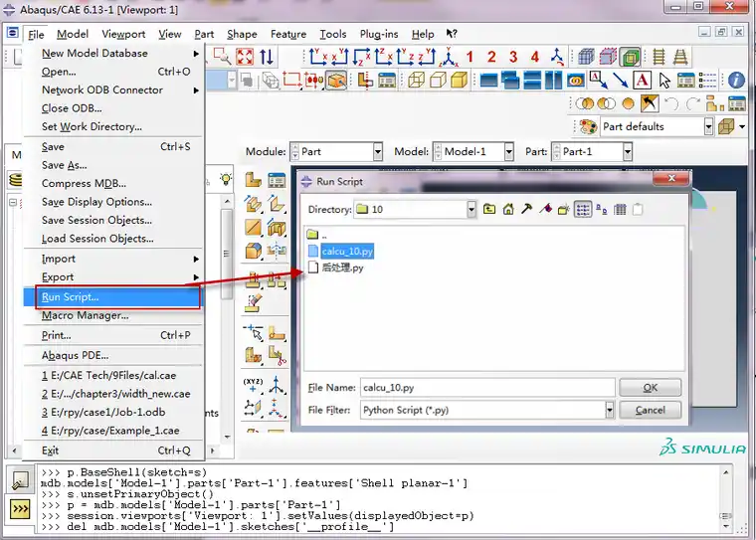Open the Part dropdown showing Part-1
Viewport: 756px width, 540px height.
point(628,152)
